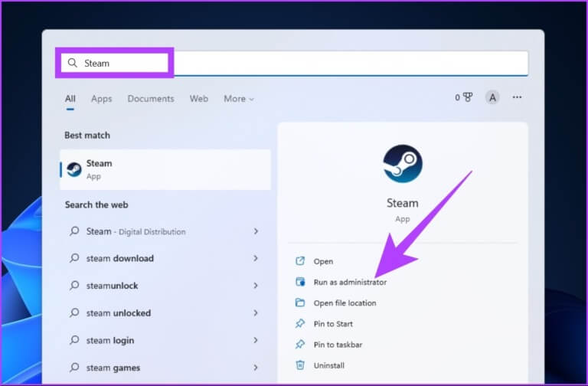Screen dimensions: 588x386
Task: Click search icon beside steam download
Action: pos(74,258)
